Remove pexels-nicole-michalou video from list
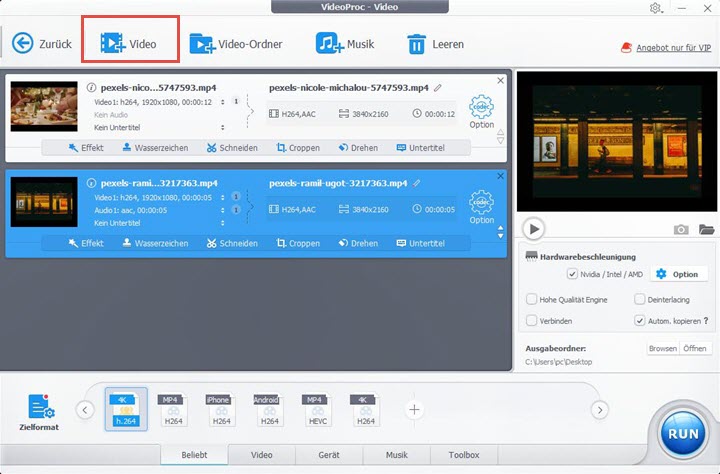Screen dimensions: 720x474 (x=501, y=80)
